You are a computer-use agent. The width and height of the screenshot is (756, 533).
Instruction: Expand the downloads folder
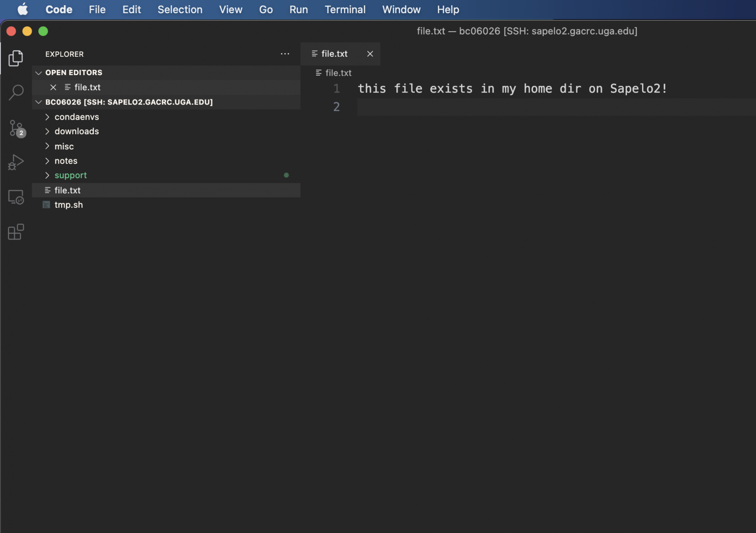[47, 131]
